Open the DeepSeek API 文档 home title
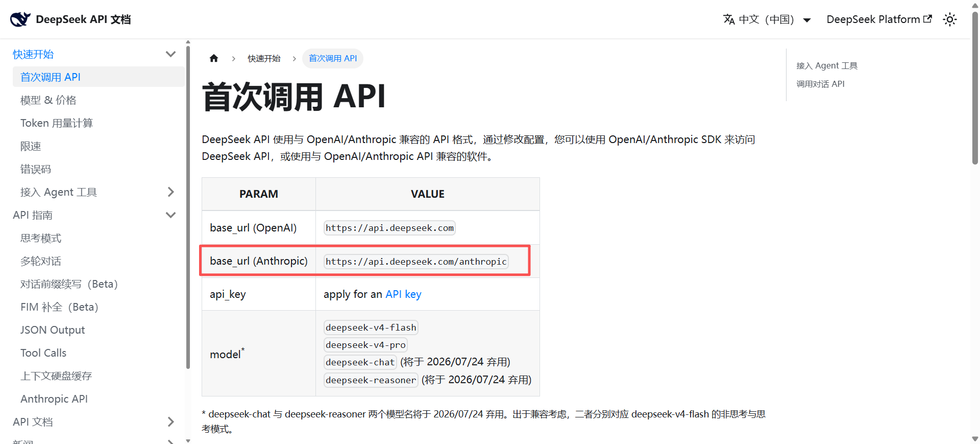 point(83,19)
